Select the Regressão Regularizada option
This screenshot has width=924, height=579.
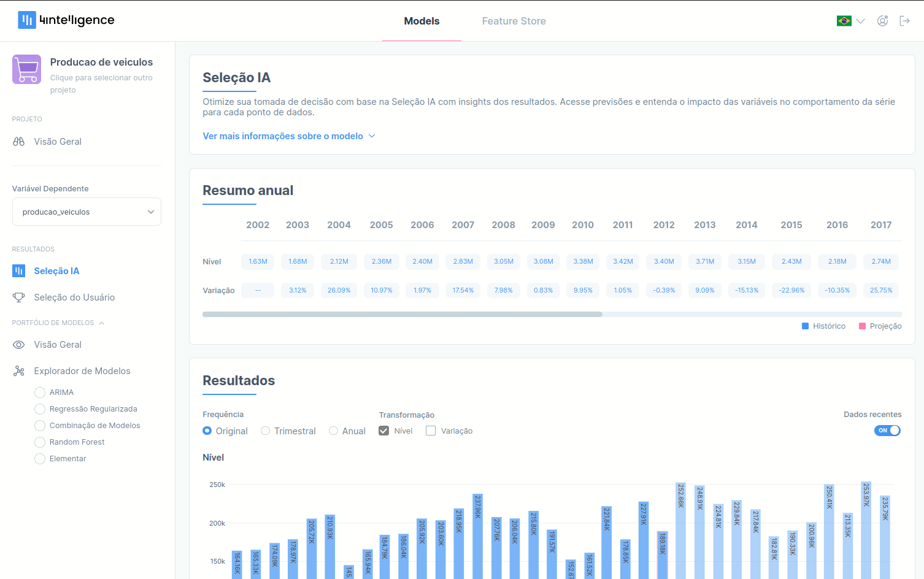40,409
